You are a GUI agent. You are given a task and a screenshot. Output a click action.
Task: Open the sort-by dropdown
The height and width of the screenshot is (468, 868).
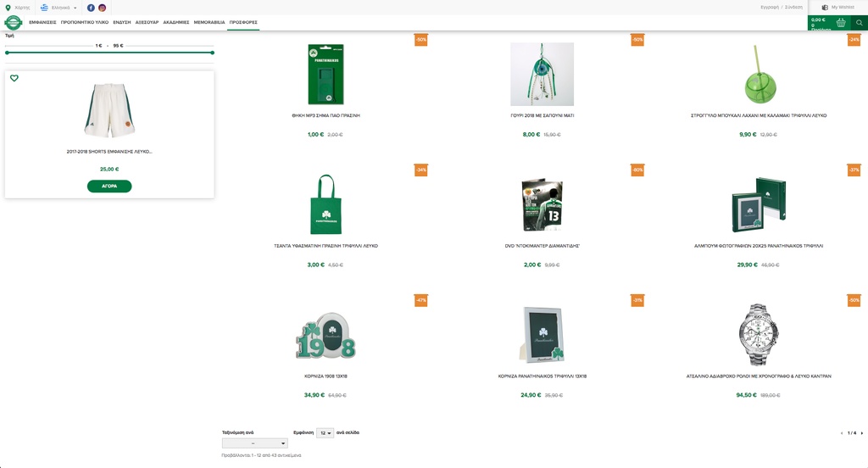[254, 443]
